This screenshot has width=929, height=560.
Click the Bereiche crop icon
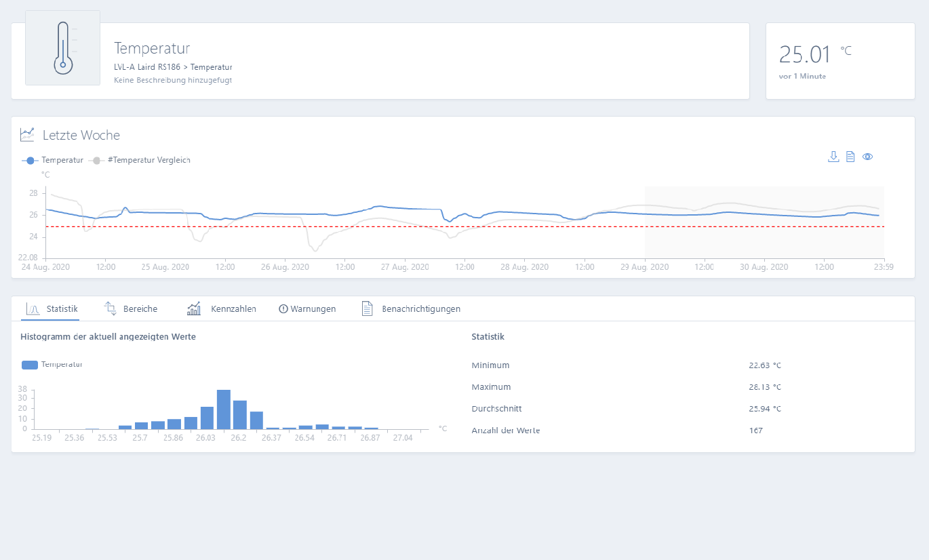[x=110, y=309]
